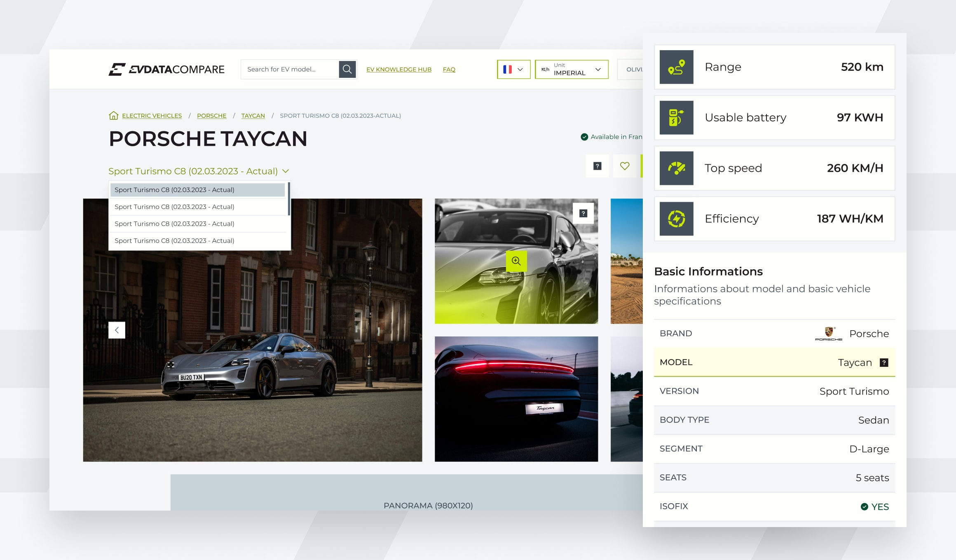Click the 97 KWH battery value

click(860, 117)
